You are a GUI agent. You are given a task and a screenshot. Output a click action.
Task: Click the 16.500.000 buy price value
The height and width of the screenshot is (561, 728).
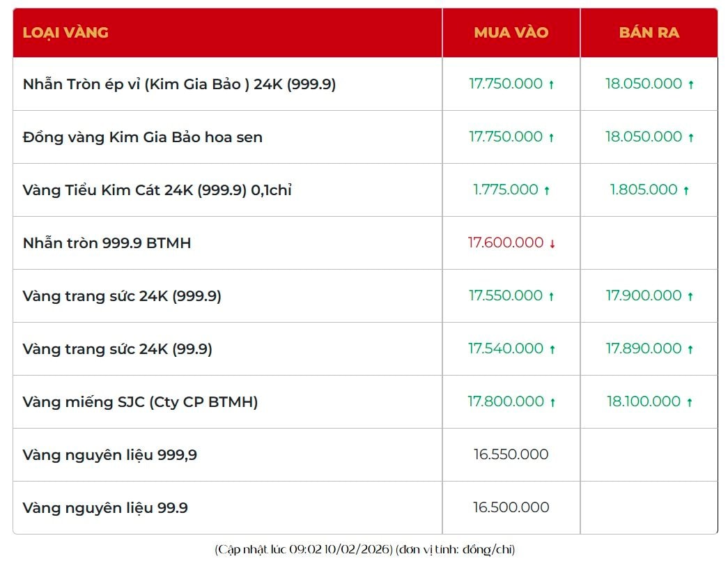coord(511,507)
